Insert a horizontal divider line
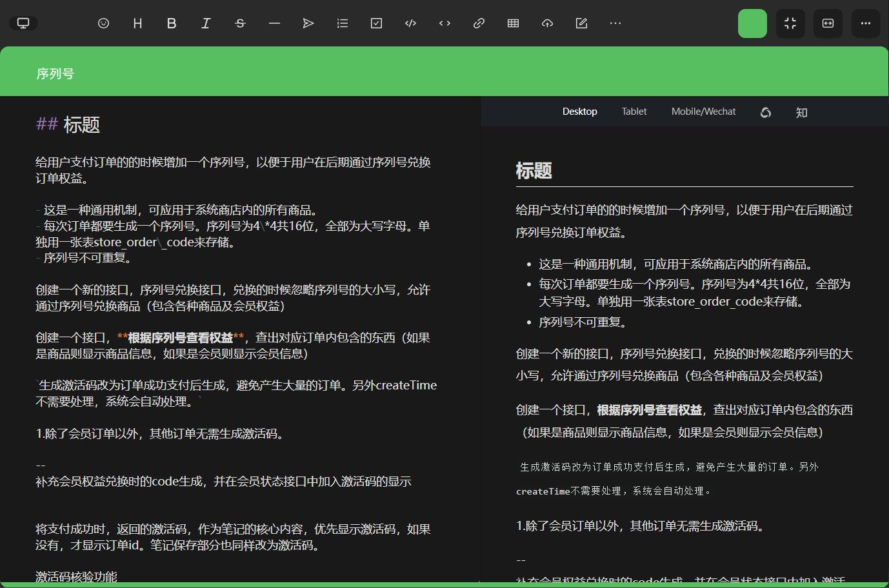Screen dimensions: 889x588 (274, 23)
